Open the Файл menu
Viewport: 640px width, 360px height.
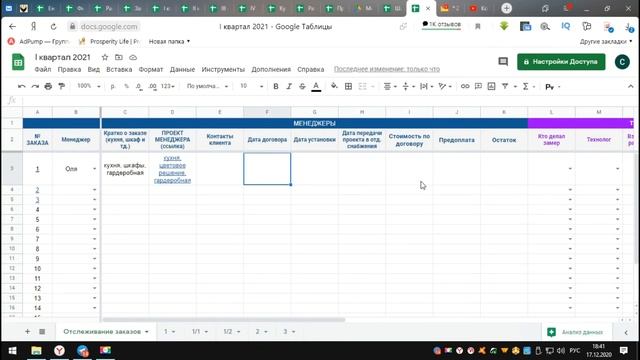coord(43,69)
